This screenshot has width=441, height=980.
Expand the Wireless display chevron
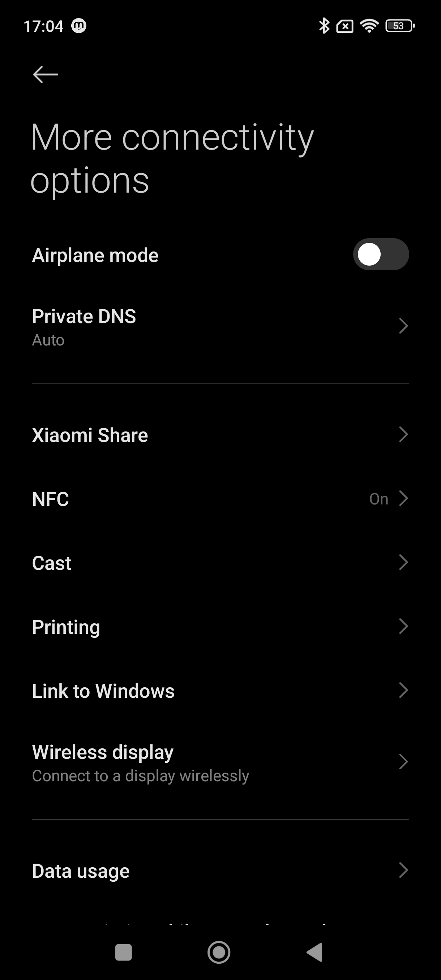403,762
